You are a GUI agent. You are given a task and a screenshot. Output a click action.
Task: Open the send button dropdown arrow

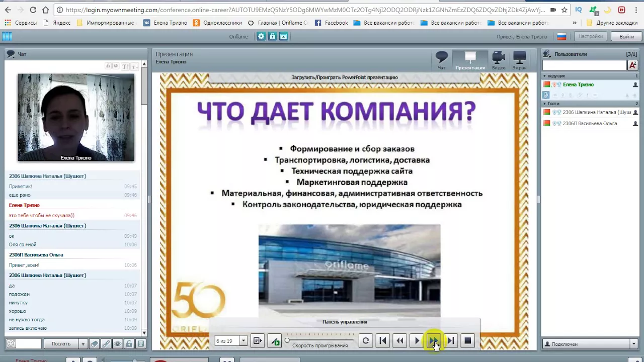[83, 344]
